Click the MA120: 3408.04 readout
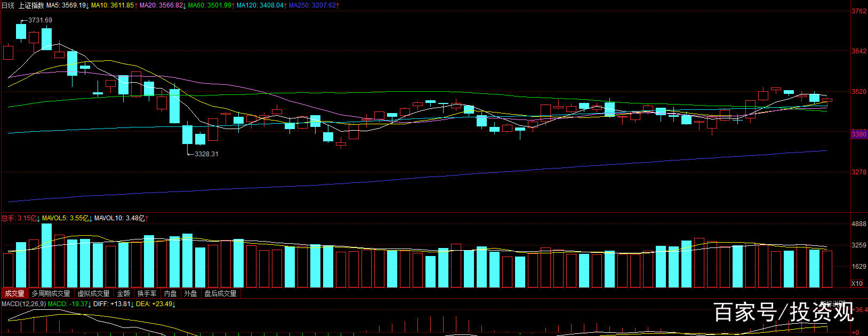The height and width of the screenshot is (336, 868). [x=260, y=5]
